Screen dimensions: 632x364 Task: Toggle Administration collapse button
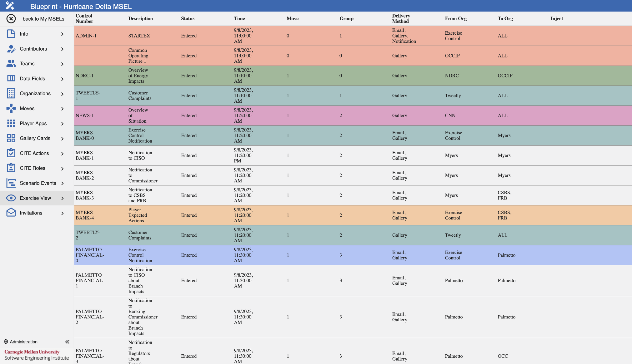(x=68, y=342)
